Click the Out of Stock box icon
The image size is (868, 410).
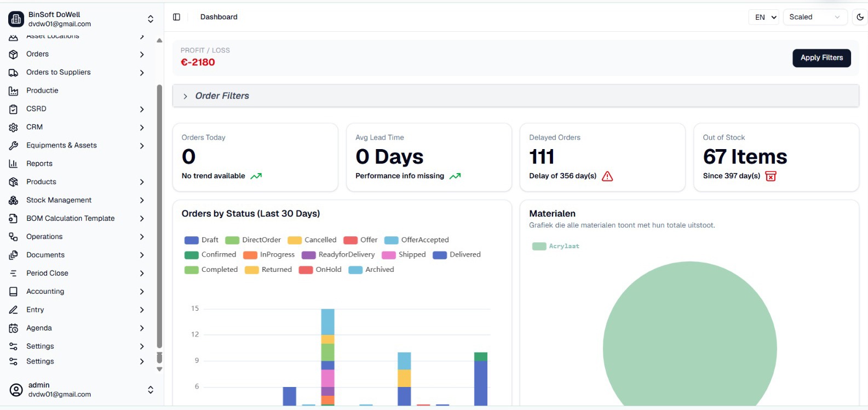tap(771, 176)
